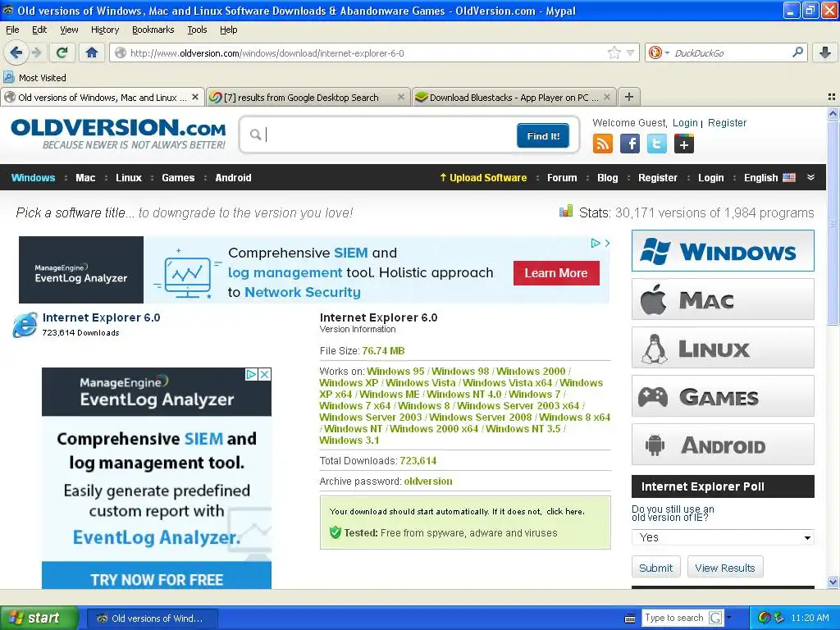840x630 pixels.
Task: Click the search magnifier in DuckDuckGo box
Action: pos(797,52)
